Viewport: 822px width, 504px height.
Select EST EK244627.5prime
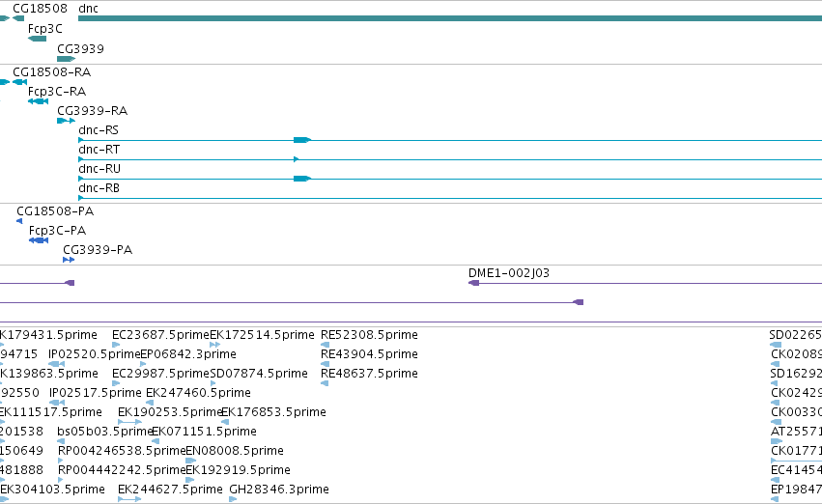click(x=170, y=490)
